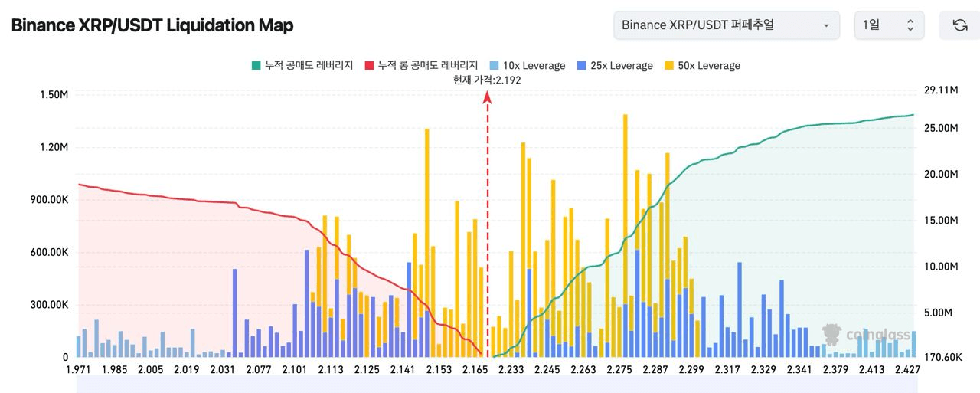Click the 2.263 price axis label
The image size is (980, 393).
tap(583, 370)
